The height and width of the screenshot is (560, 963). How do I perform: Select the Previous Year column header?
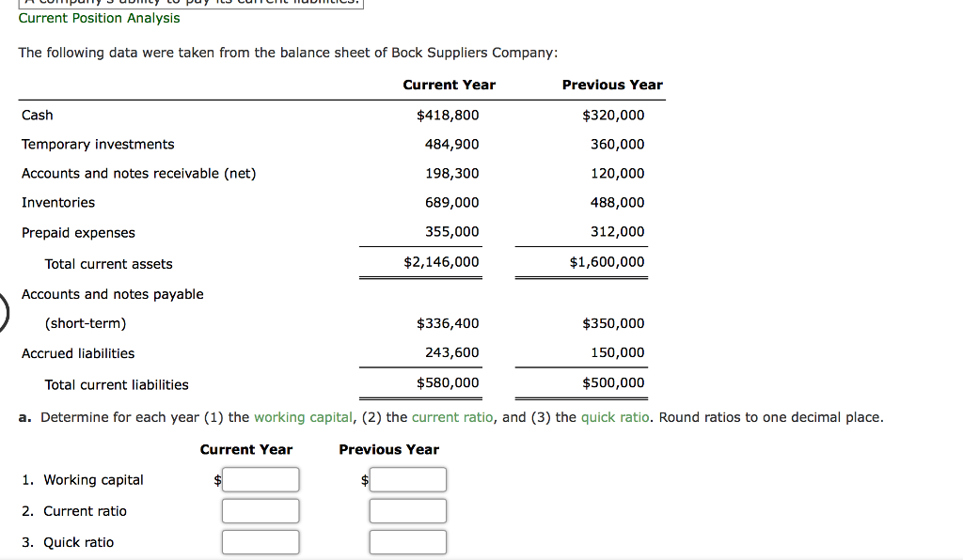point(612,85)
